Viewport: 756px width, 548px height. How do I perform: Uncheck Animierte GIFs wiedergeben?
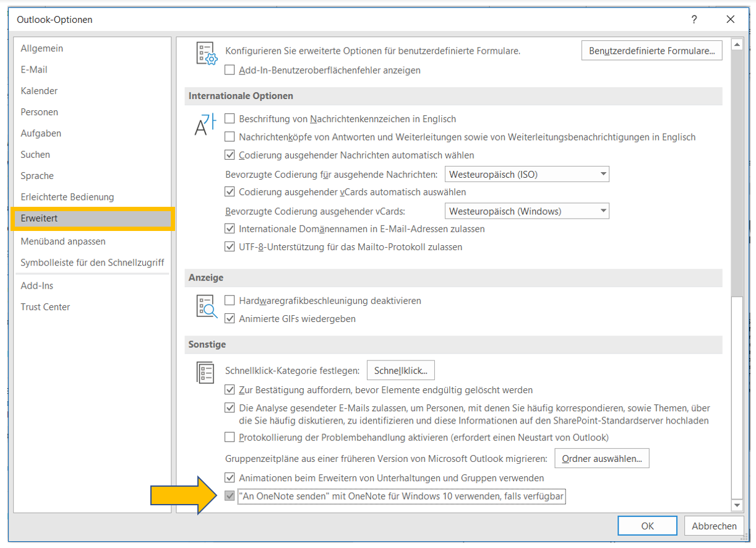tap(230, 319)
